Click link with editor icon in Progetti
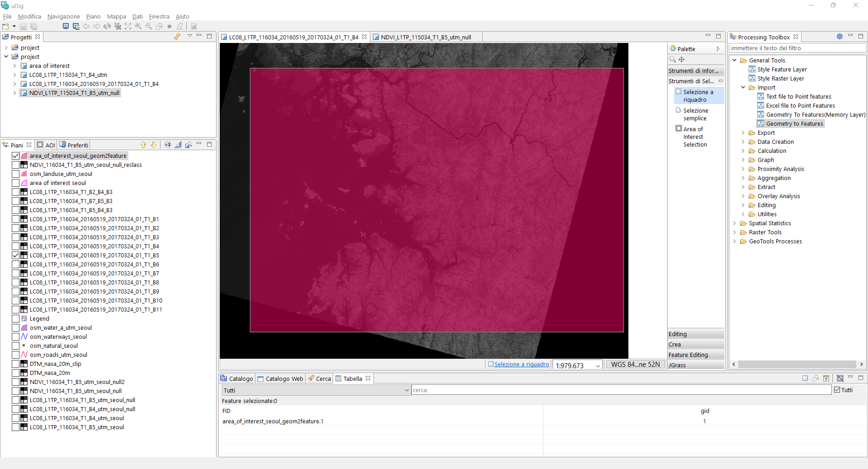Viewport: 868px width, 469px height. point(177,37)
